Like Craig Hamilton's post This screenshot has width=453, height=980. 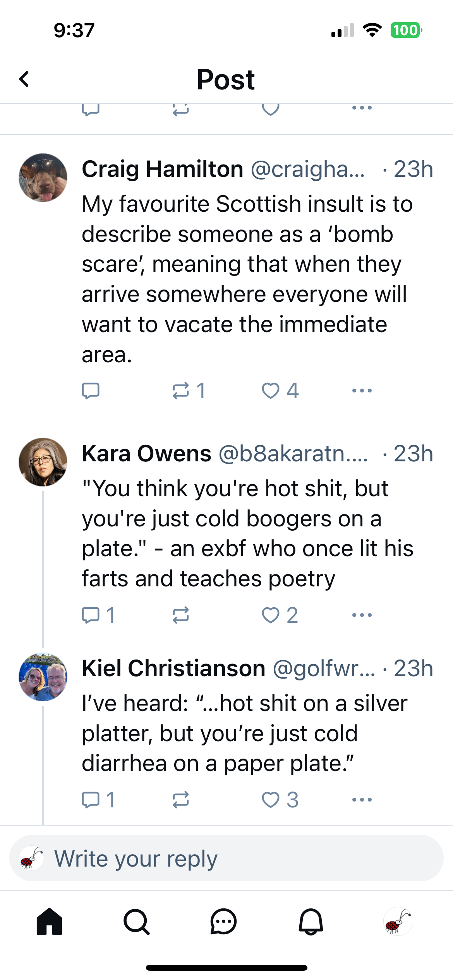(271, 391)
